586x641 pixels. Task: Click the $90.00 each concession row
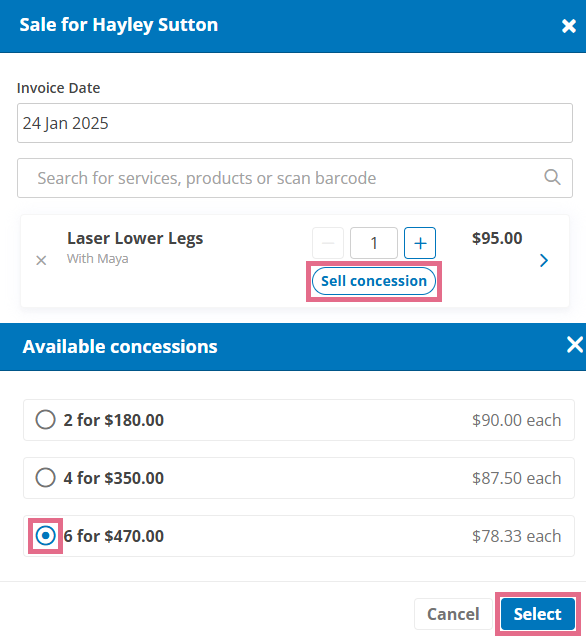299,420
